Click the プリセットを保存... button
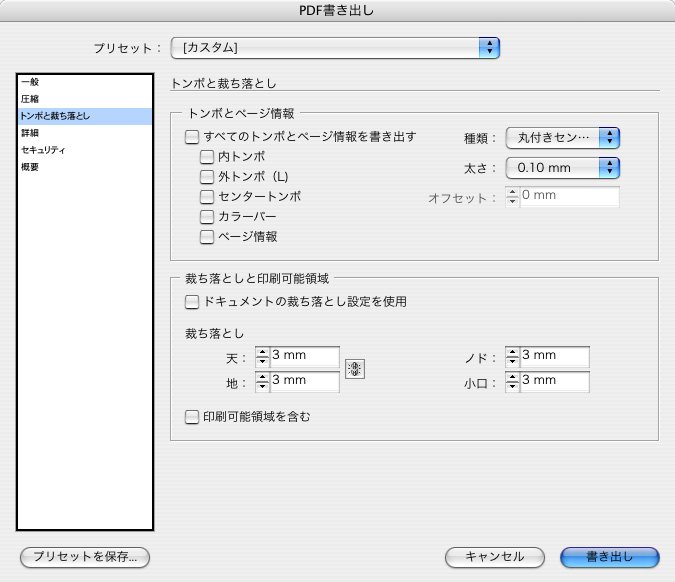The image size is (675, 582). click(x=85, y=557)
